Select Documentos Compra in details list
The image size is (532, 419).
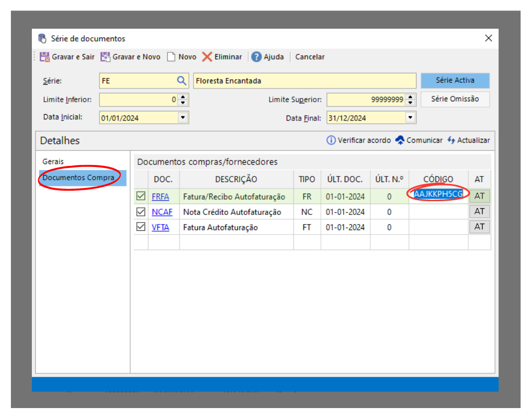pos(78,178)
